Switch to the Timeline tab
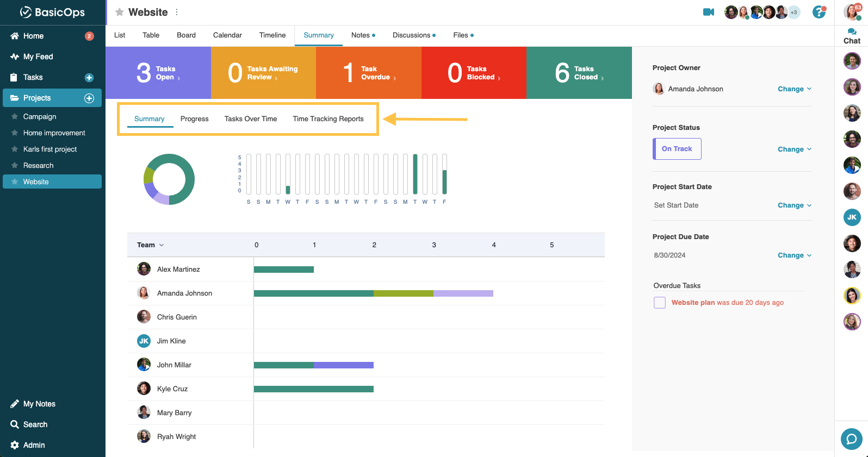The height and width of the screenshot is (457, 868). point(272,35)
